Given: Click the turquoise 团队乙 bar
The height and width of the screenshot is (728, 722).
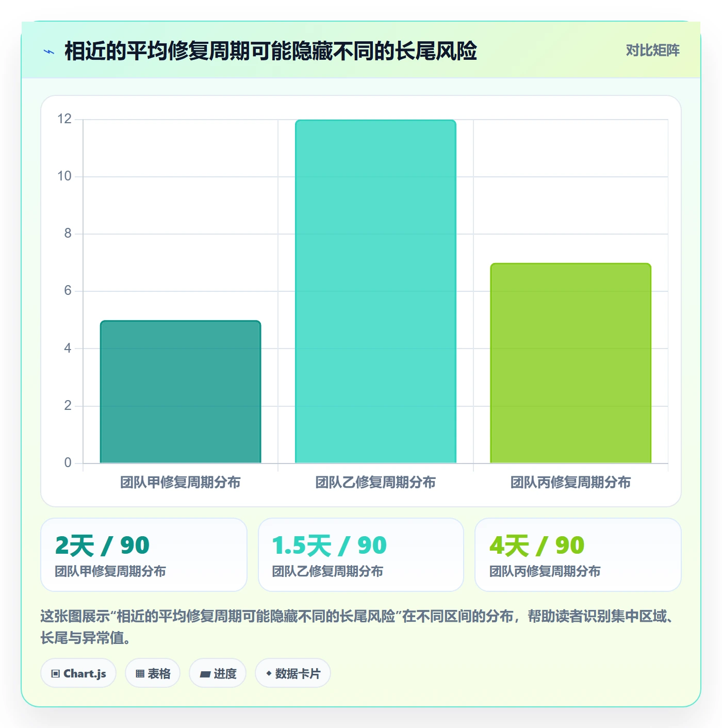Looking at the screenshot, I should [x=375, y=291].
